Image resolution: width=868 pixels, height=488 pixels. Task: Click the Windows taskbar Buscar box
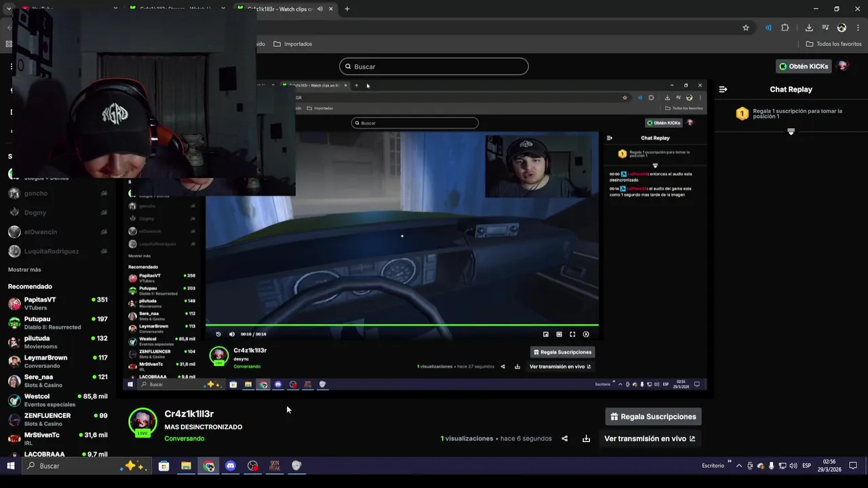[87, 466]
